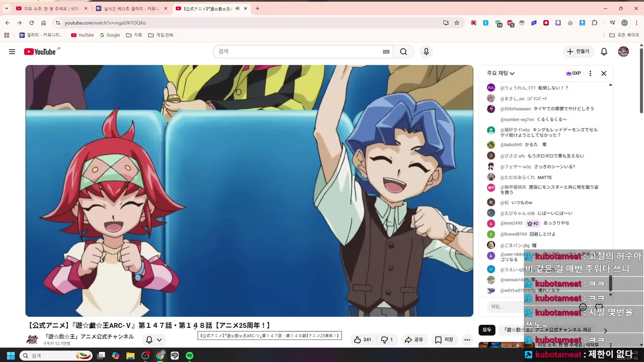644x362 pixels.
Task: Bookmark this page with the star
Action: (x=457, y=23)
